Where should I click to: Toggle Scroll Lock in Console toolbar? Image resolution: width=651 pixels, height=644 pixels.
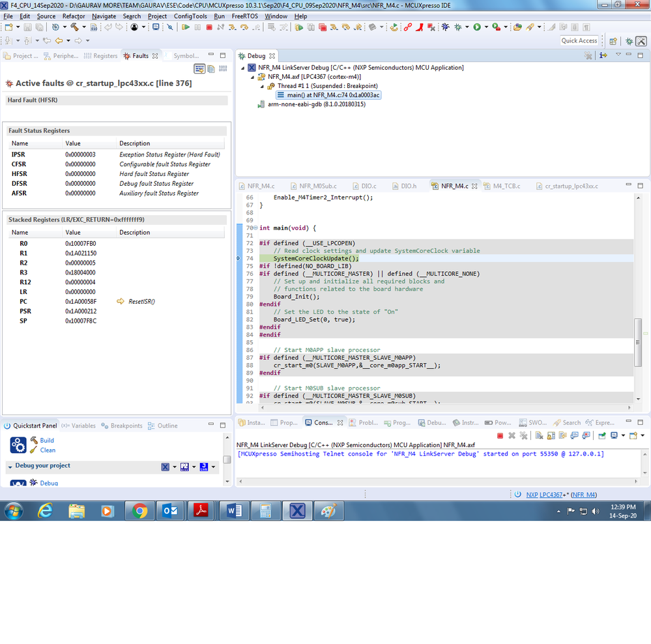(x=551, y=435)
